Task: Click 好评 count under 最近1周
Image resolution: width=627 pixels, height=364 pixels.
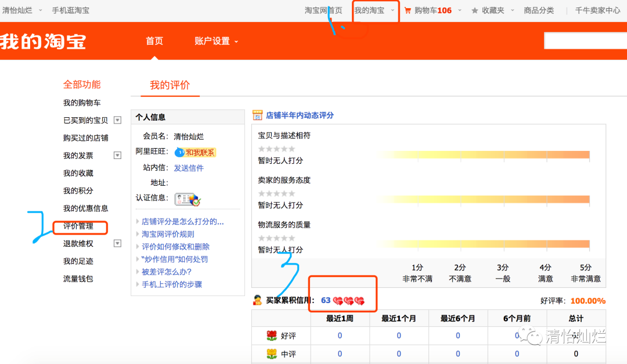Action: pos(340,336)
